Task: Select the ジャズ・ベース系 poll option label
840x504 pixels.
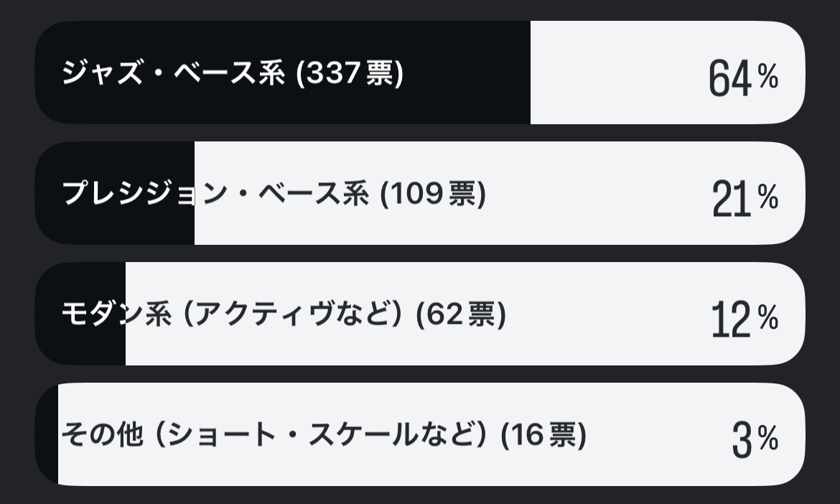Action: point(174,73)
